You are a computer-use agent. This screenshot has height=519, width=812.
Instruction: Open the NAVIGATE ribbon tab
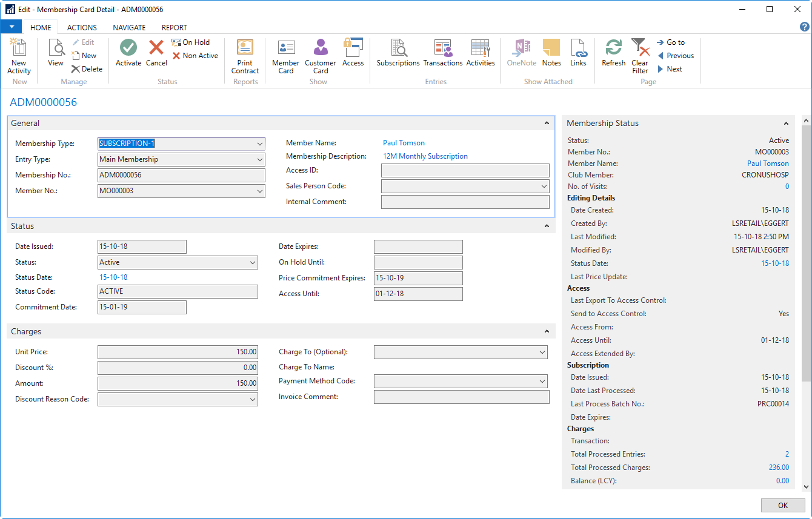click(129, 27)
